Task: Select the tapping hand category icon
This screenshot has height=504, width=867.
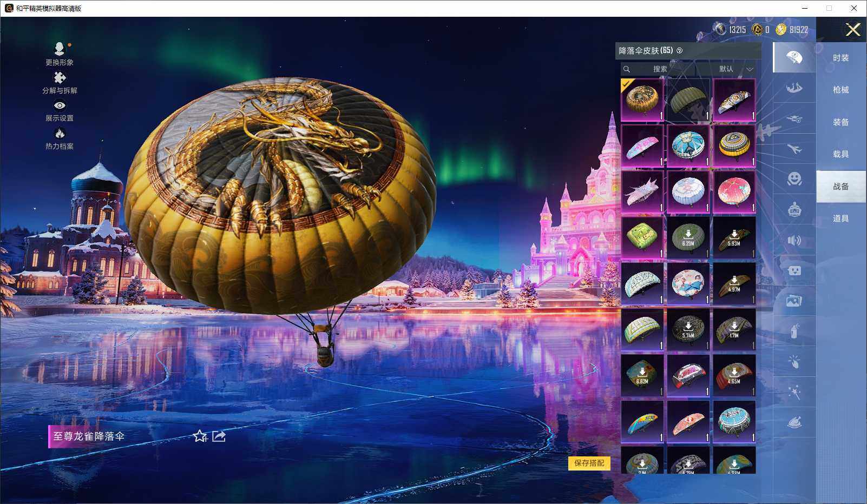Action: [794, 361]
